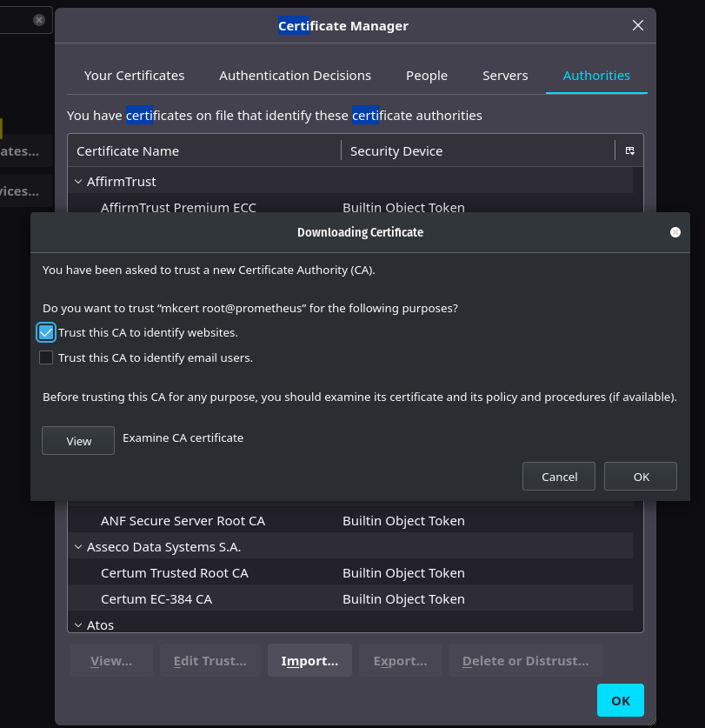This screenshot has height=728, width=705.
Task: Click View to examine CA certificate
Action: [78, 441]
